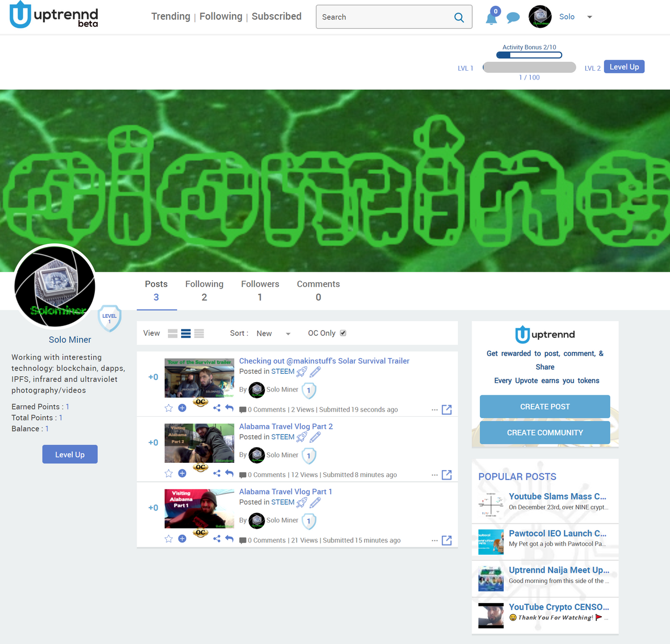
Task: Switch to the Posts tab
Action: pyautogui.click(x=157, y=291)
